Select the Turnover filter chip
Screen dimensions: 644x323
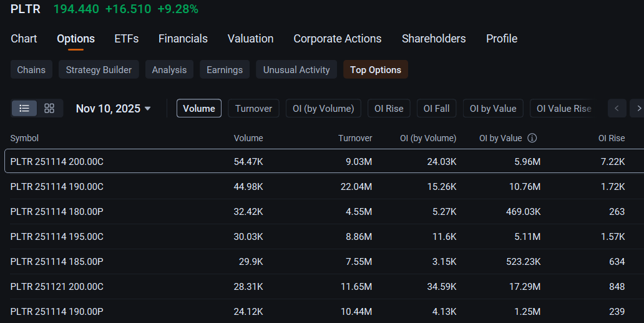[x=253, y=109]
